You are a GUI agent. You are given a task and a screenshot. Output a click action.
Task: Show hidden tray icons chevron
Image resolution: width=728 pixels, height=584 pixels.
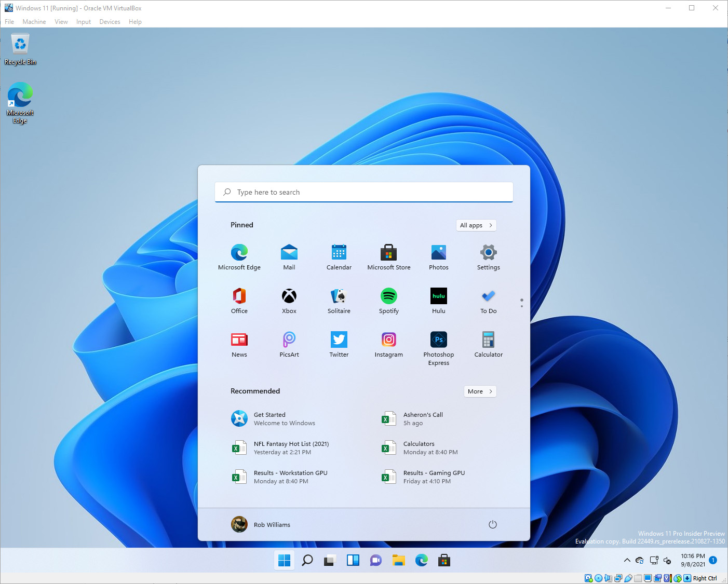pos(627,560)
